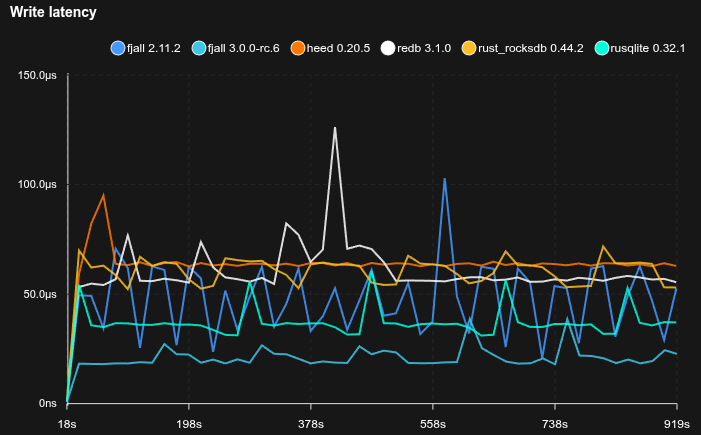
Task: Click the 919s x-axis tick label
Action: point(677,422)
